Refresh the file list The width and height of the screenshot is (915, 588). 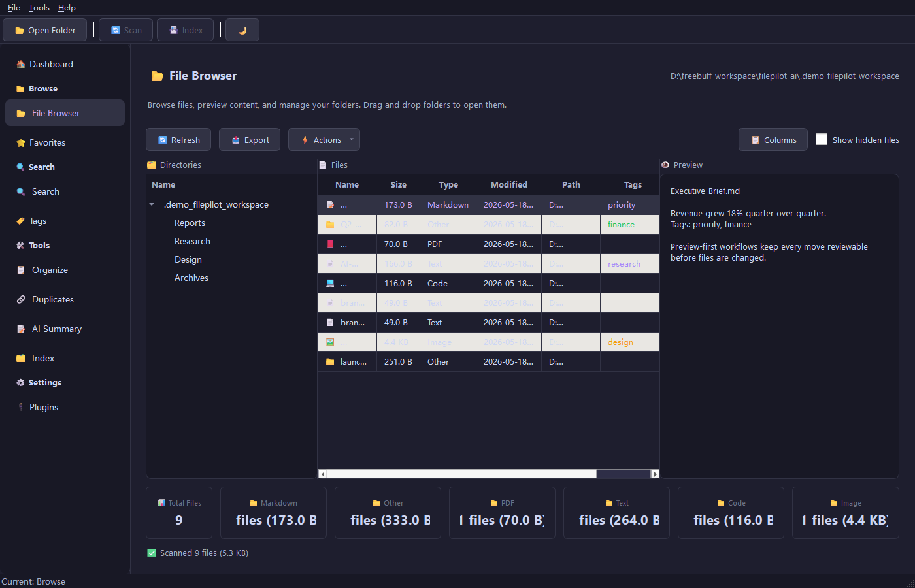178,140
